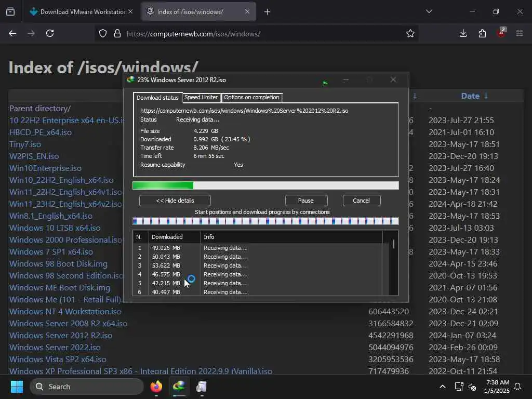Download HBCD_PE_x64.iso file link

click(41, 132)
